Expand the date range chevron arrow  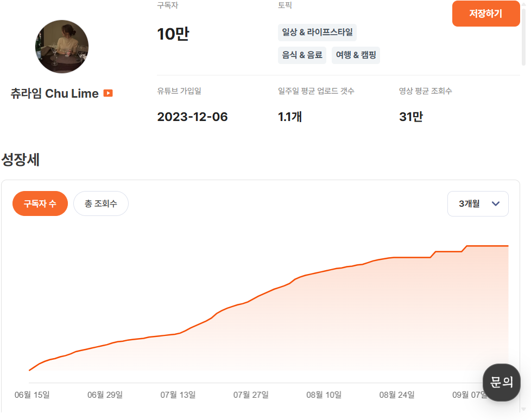coord(495,203)
